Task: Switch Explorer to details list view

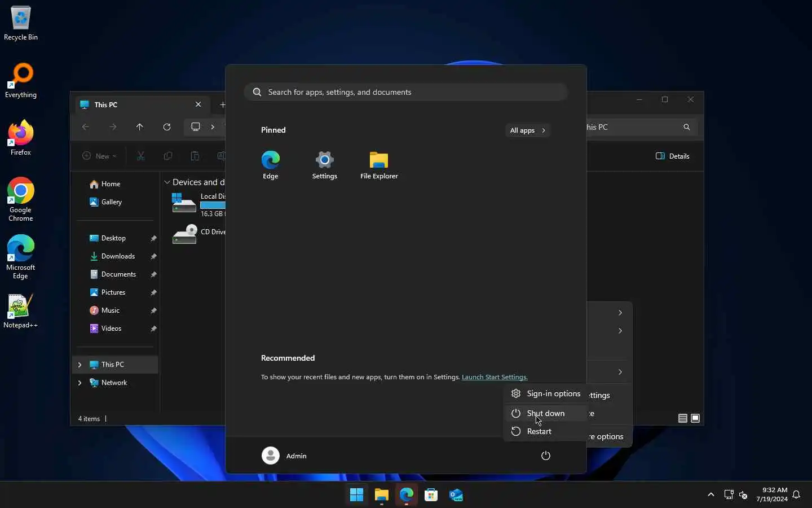Action: (x=683, y=418)
